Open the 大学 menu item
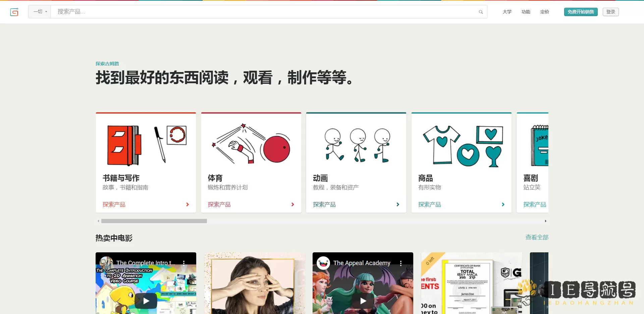 click(507, 12)
